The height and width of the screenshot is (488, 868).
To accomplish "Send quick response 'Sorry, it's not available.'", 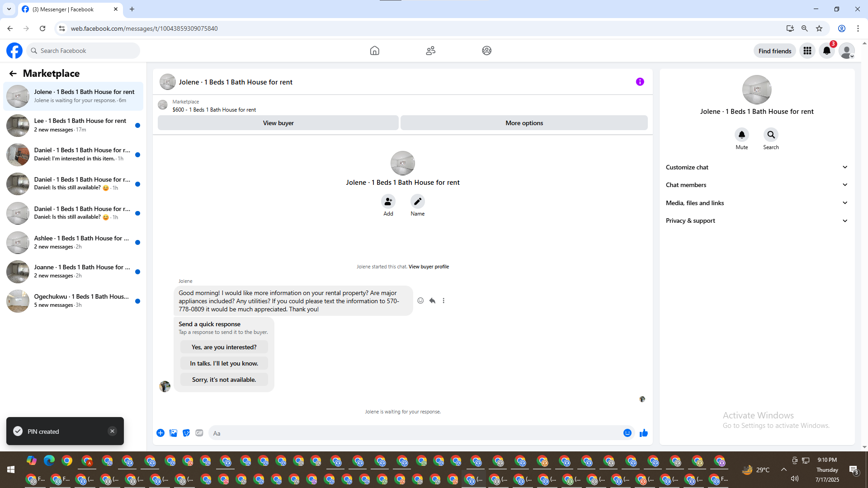I will coord(224,380).
